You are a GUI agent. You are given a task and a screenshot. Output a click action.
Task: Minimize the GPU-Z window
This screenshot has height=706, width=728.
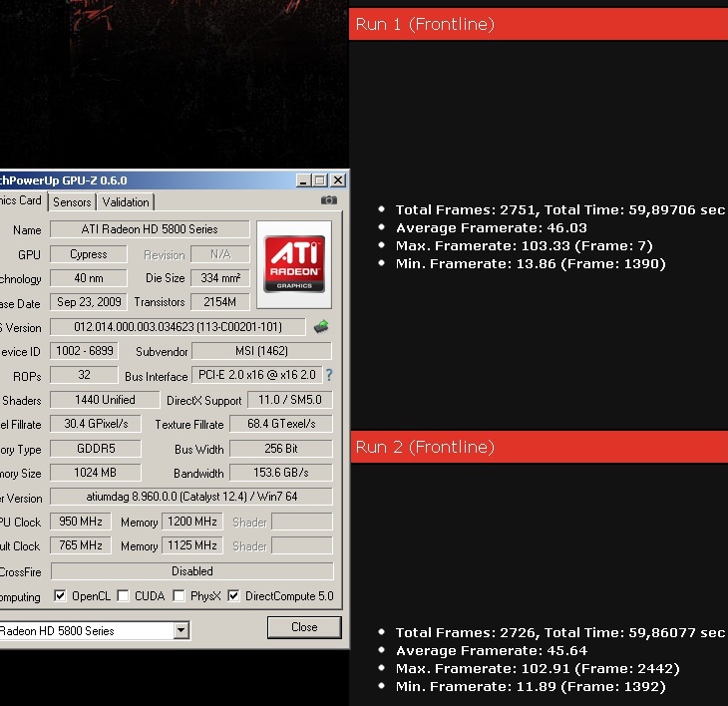(x=303, y=180)
